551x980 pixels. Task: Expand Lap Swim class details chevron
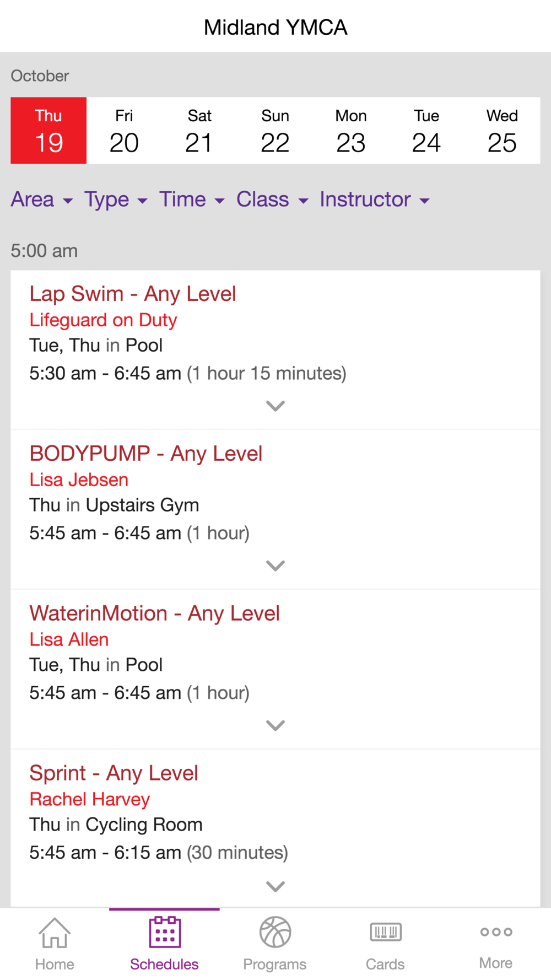click(x=275, y=406)
